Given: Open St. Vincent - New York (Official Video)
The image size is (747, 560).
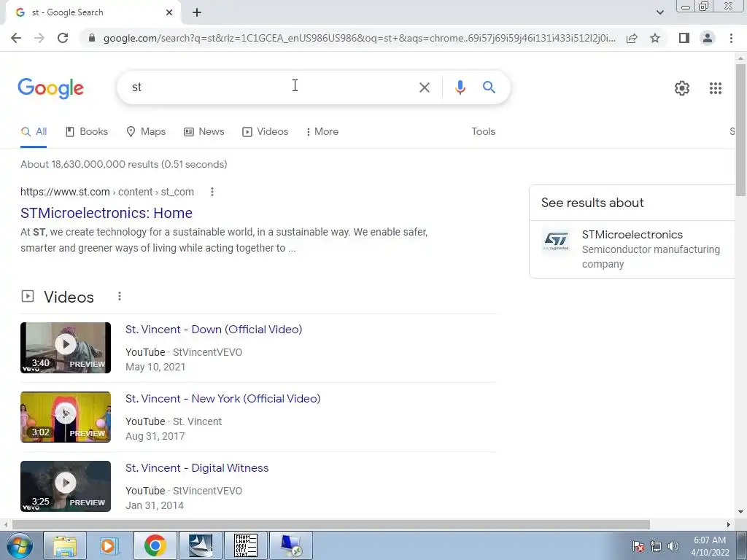Looking at the screenshot, I should 223,399.
